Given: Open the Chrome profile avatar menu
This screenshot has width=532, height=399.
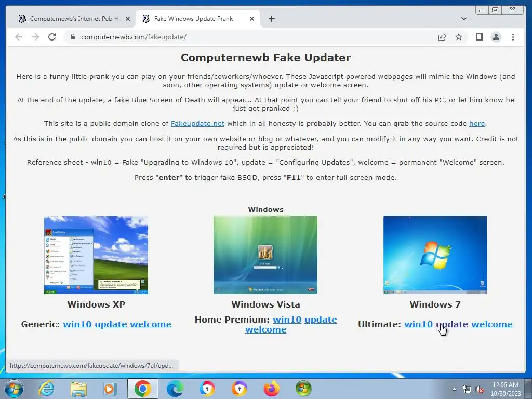Looking at the screenshot, I should [496, 37].
